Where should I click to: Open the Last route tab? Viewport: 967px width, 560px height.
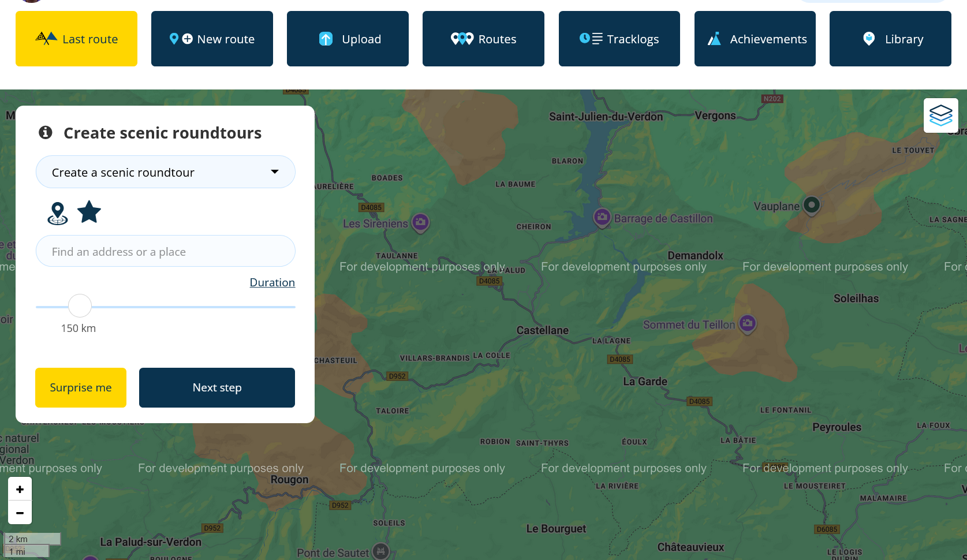point(76,39)
